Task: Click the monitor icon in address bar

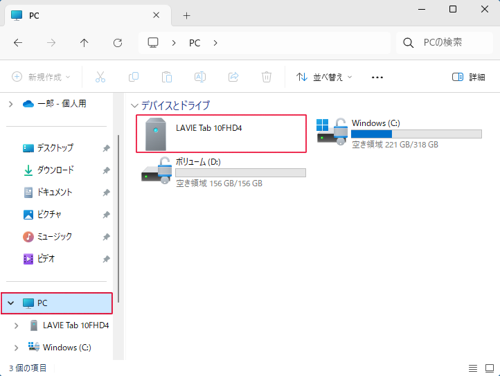Action: (x=153, y=43)
